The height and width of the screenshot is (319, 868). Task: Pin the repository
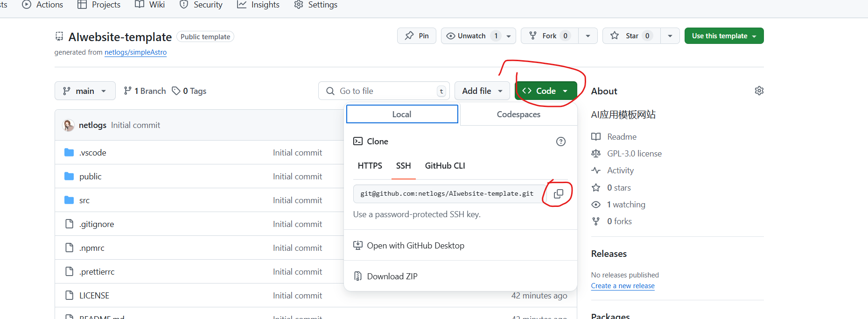(x=417, y=36)
